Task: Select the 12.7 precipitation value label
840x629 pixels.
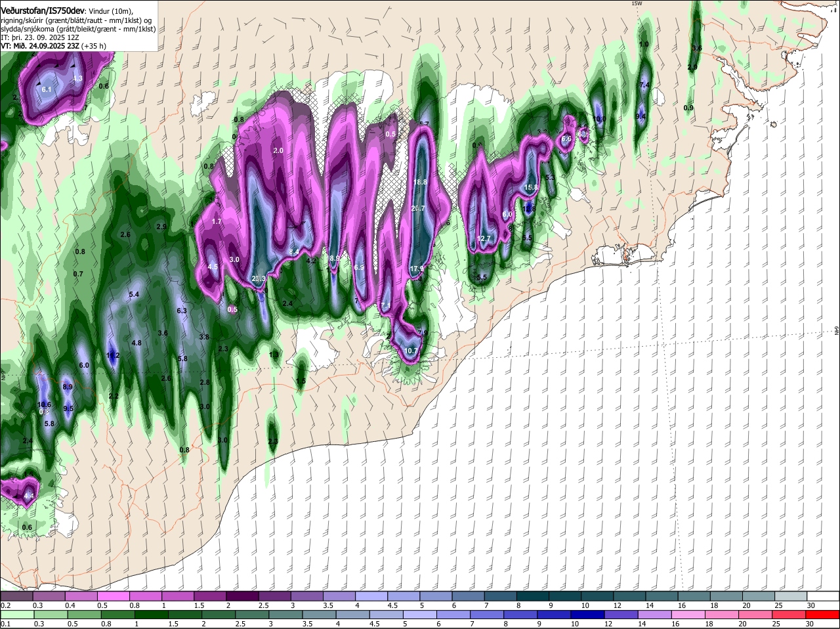Action: pyautogui.click(x=484, y=238)
